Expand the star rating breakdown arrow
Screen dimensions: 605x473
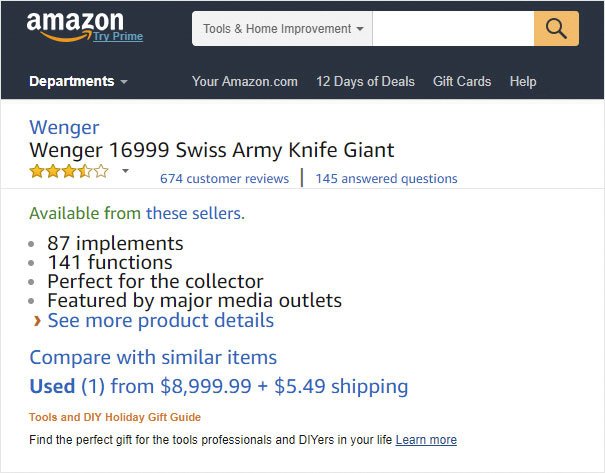tap(125, 171)
